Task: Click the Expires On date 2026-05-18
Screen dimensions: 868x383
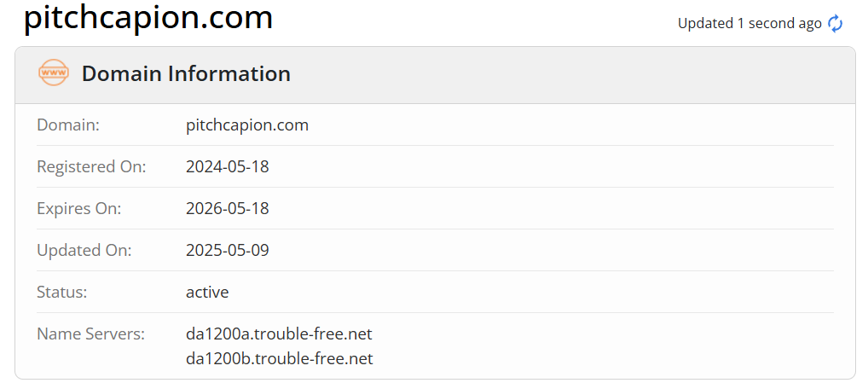Action: click(227, 209)
